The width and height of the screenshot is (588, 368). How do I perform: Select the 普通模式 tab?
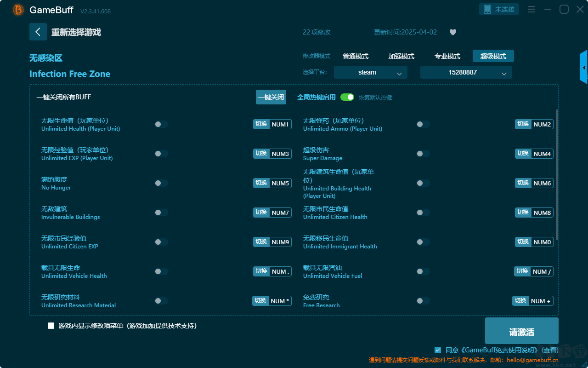(356, 56)
